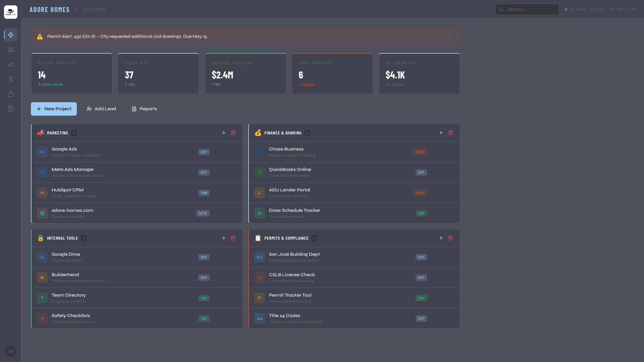Open the padlock internal tools sidebar icon

tap(11, 94)
